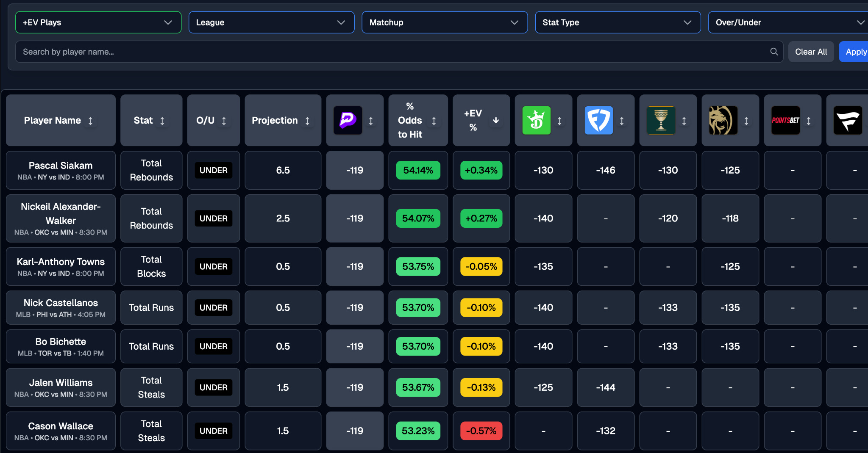The width and height of the screenshot is (868, 453).
Task: Sort by Player Name arrows icon
Action: [x=90, y=121]
